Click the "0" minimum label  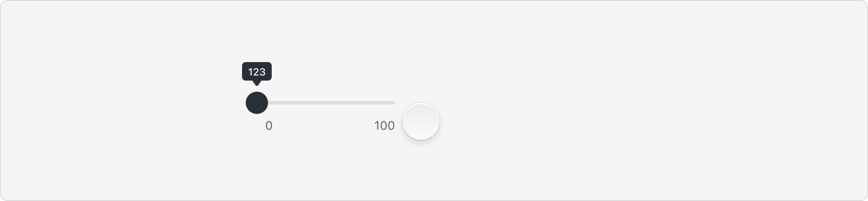click(269, 126)
